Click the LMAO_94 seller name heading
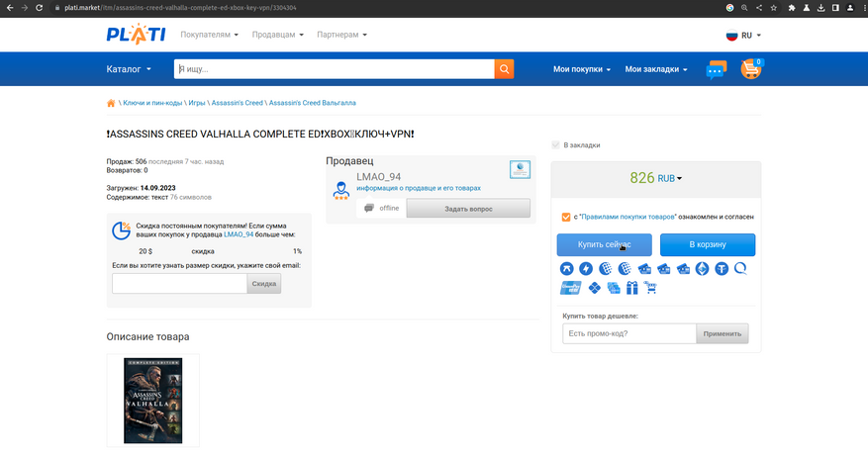 tap(379, 177)
